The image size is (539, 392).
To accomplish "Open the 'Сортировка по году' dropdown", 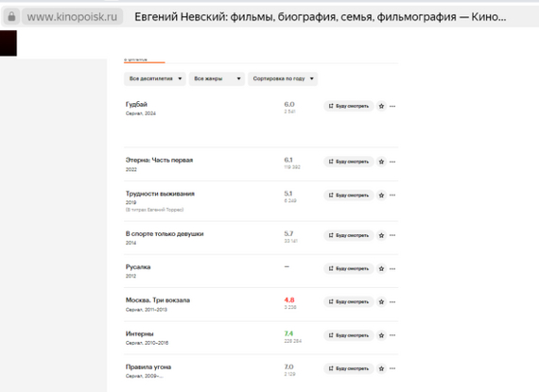I will (283, 78).
